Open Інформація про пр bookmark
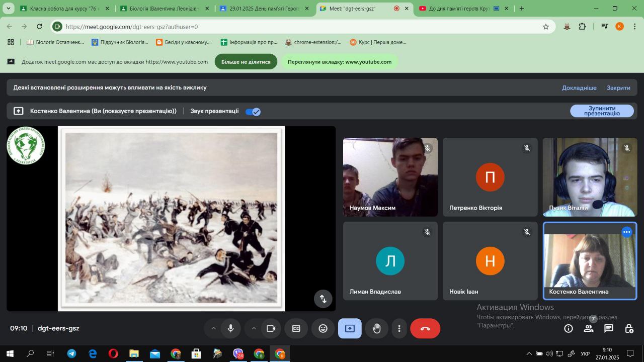Screen dimensions: 644x362 click(249, 42)
